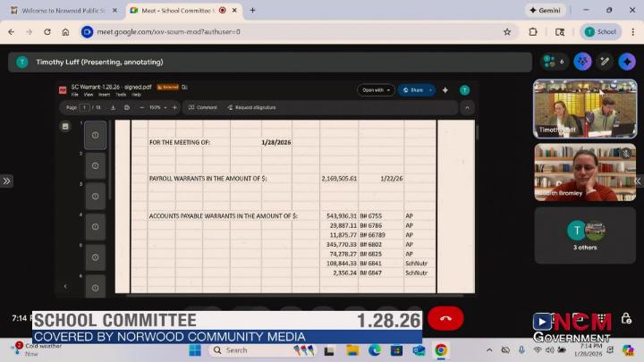Collapse the PDF toolbar with the chevron
Image resolution: width=644 pixels, height=362 pixels.
click(466, 107)
